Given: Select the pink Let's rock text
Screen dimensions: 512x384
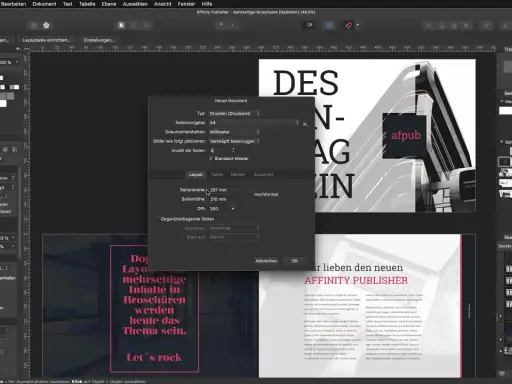Looking at the screenshot, I should 154,357.
